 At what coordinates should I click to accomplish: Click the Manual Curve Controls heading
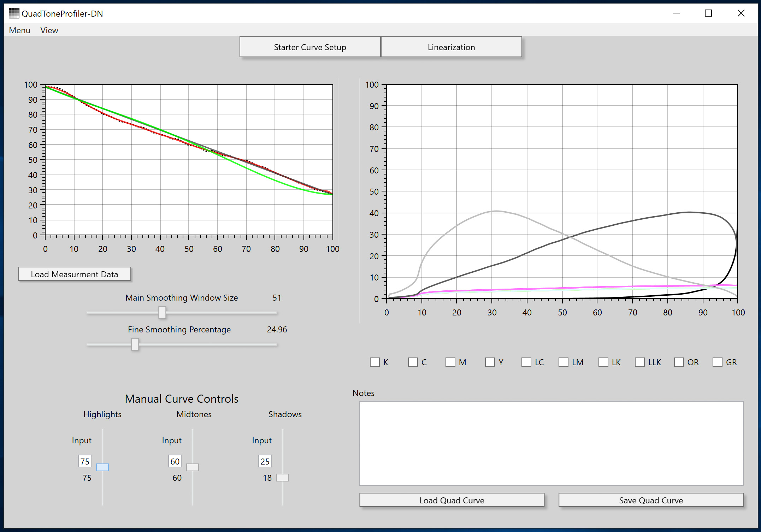point(182,399)
